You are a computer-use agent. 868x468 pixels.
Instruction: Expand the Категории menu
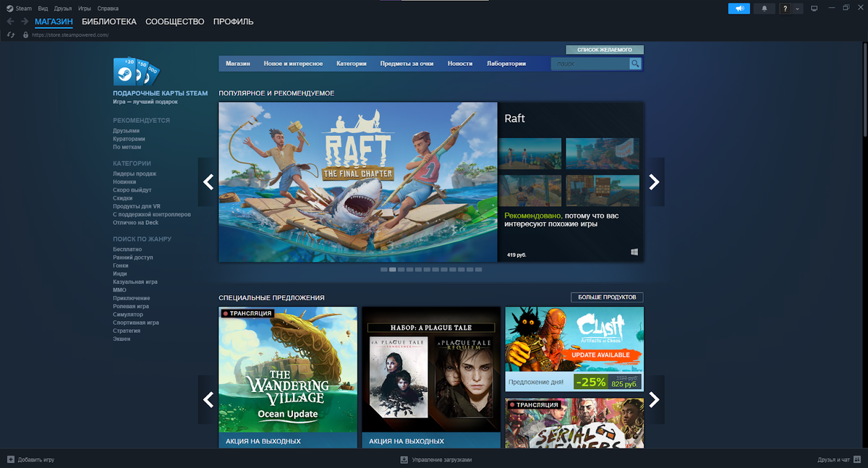[x=352, y=64]
